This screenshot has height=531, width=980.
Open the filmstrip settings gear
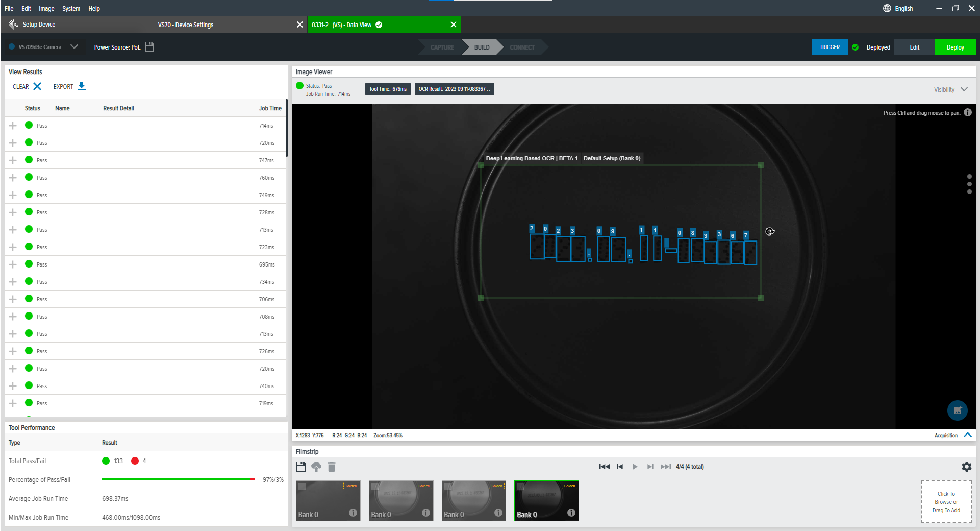(966, 467)
